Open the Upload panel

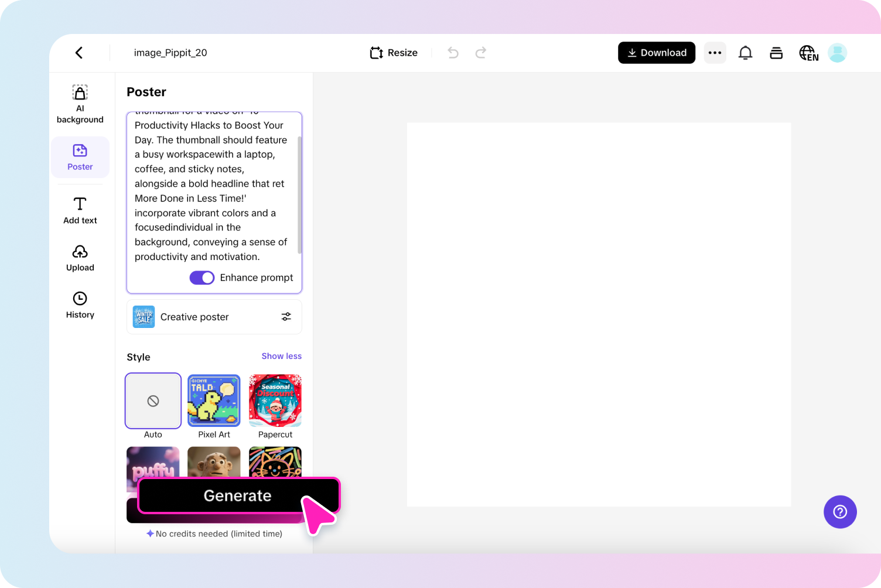pyautogui.click(x=80, y=258)
